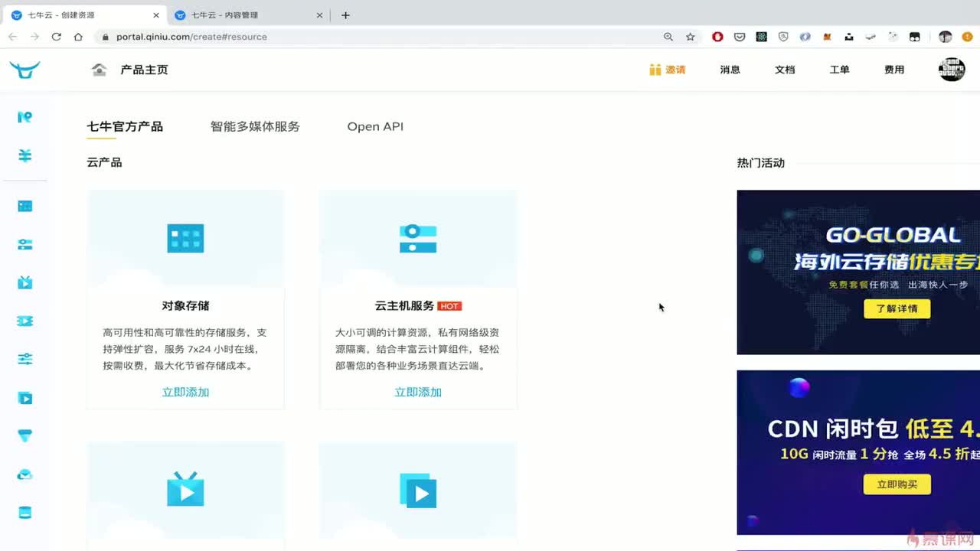Image resolution: width=980 pixels, height=551 pixels.
Task: Click the browser address bar URL
Action: 191,37
